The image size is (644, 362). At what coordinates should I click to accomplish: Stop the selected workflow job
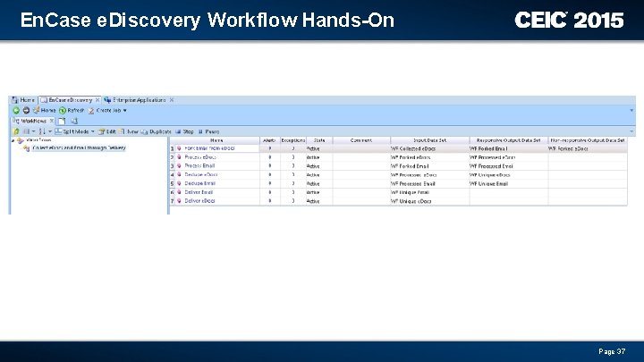tap(184, 131)
